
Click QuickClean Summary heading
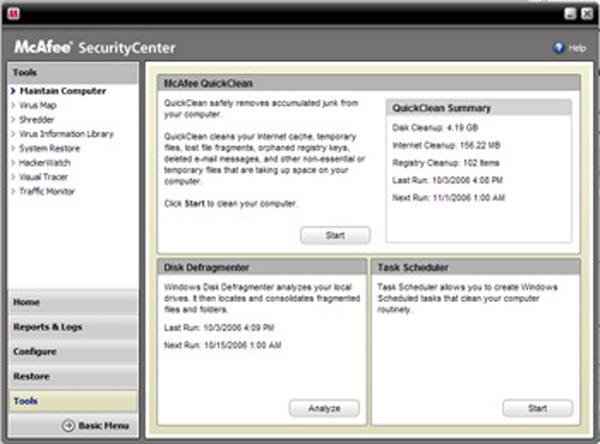click(441, 108)
